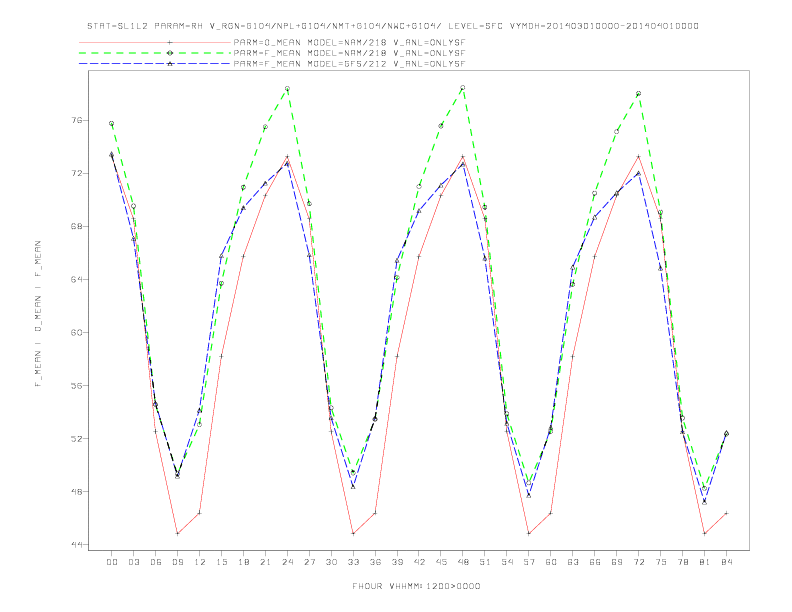Click x-axis forecast hour 24
The height and width of the screenshot is (612, 792).
click(287, 562)
